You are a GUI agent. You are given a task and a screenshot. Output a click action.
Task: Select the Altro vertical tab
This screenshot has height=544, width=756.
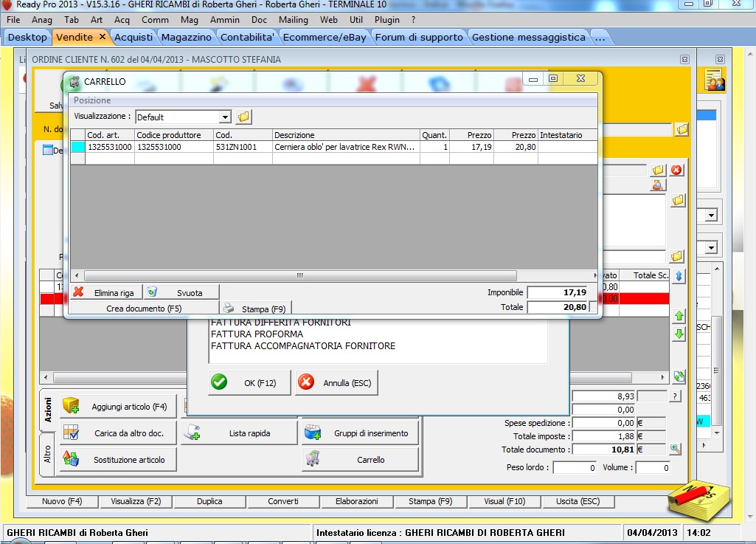[47, 455]
